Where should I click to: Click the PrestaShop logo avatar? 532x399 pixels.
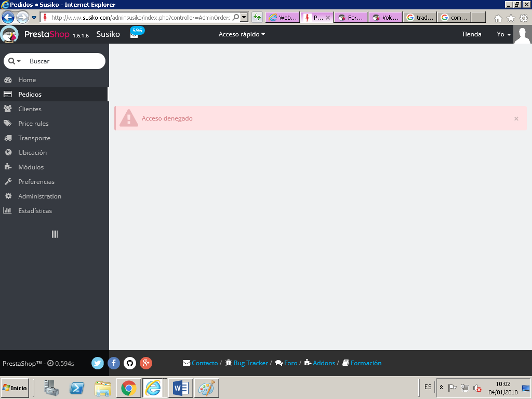pyautogui.click(x=9, y=34)
